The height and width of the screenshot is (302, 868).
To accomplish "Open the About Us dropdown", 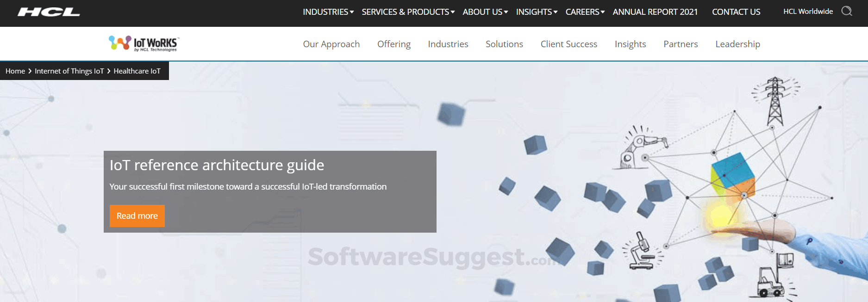I will click(x=485, y=12).
